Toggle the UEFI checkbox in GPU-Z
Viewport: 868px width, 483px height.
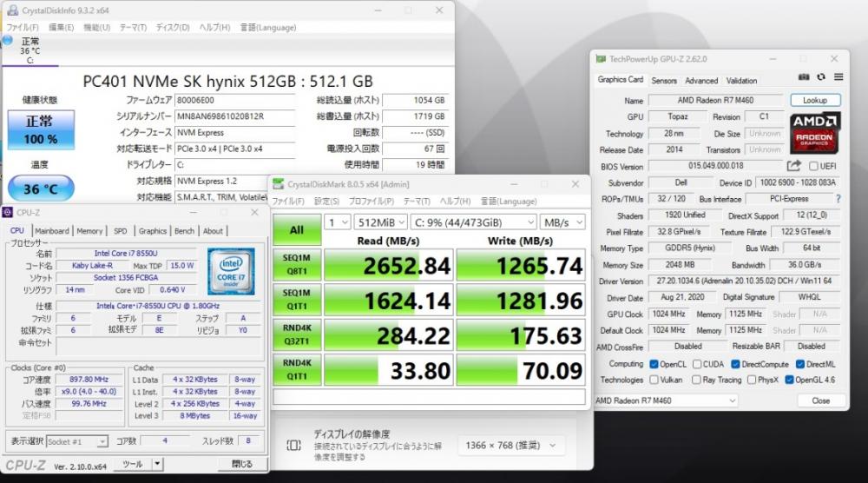coord(813,166)
